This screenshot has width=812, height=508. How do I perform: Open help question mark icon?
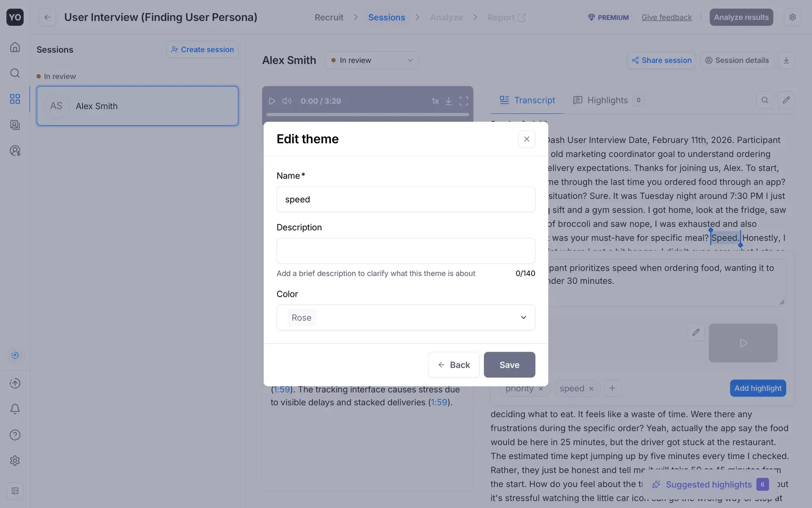(x=15, y=435)
